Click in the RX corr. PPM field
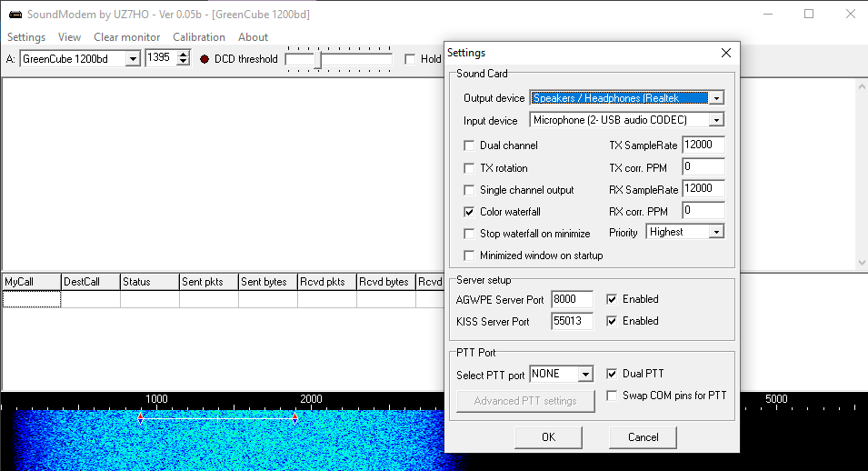This screenshot has width=868, height=471. coord(703,211)
